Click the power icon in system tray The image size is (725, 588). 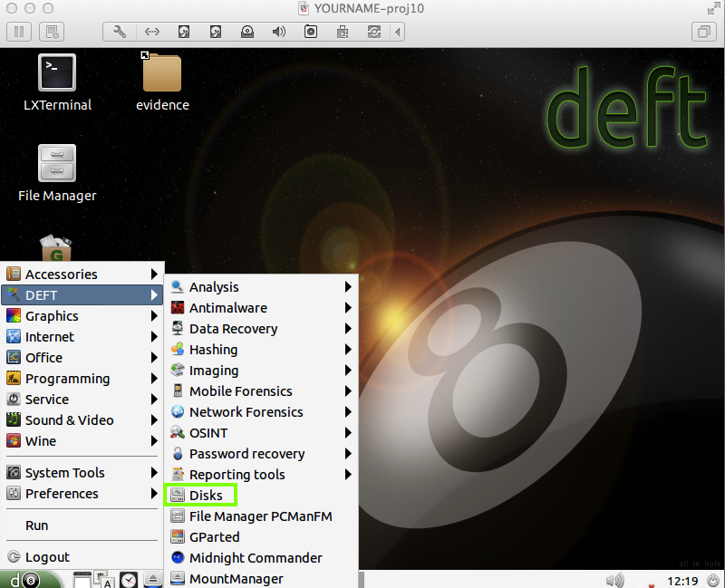point(713,580)
